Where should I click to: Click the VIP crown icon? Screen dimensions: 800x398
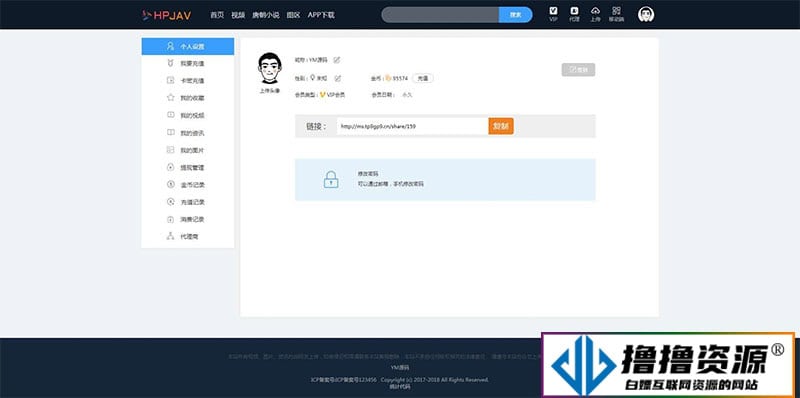click(323, 94)
